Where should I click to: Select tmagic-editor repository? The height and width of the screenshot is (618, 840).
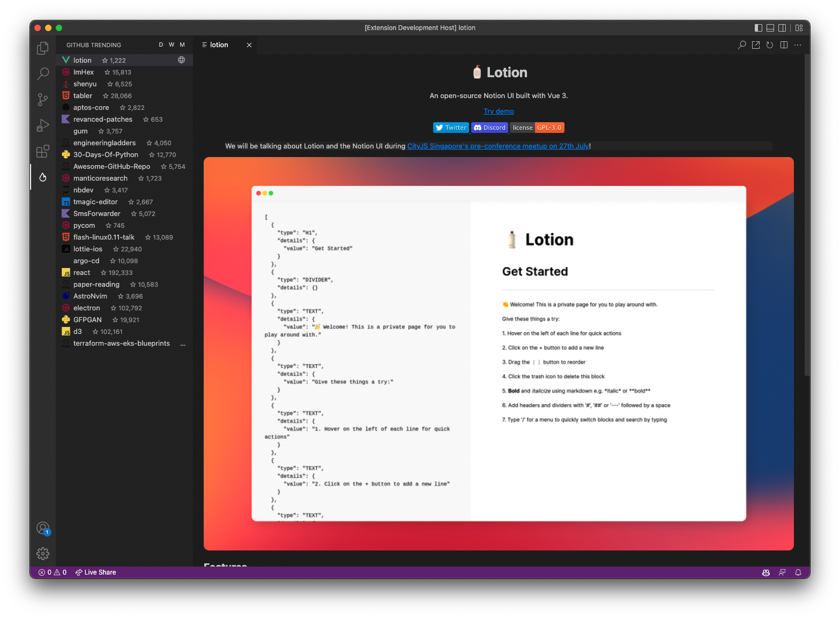pos(124,202)
